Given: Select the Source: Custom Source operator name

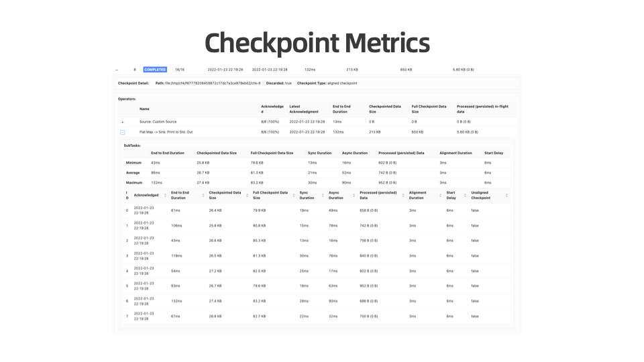Looking at the screenshot, I should (x=158, y=122).
